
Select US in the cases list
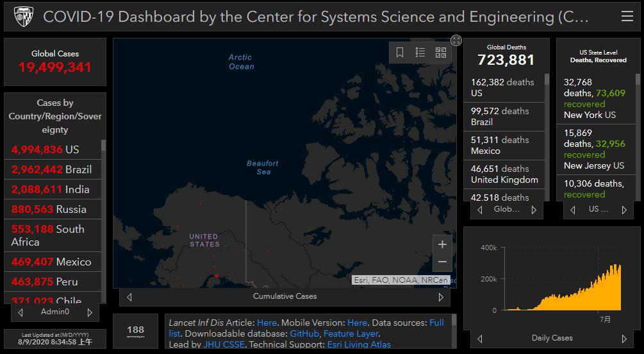tap(45, 149)
